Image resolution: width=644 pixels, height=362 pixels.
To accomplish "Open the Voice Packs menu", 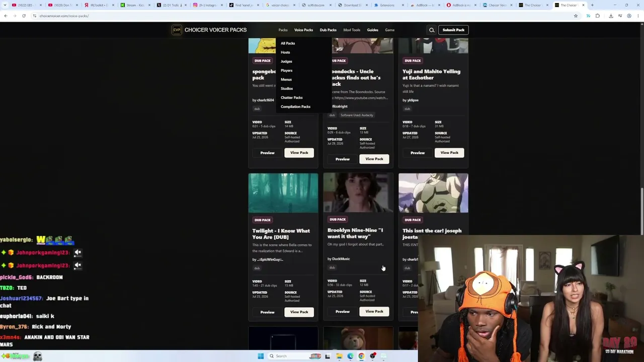I will (303, 30).
